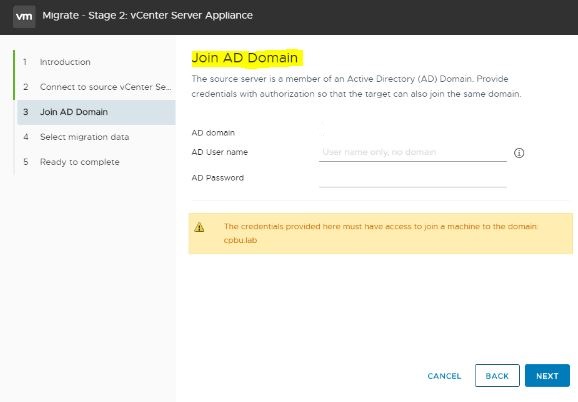Click the Migrate Stage 2 title text
Screen dimensions: 578x402
click(147, 15)
